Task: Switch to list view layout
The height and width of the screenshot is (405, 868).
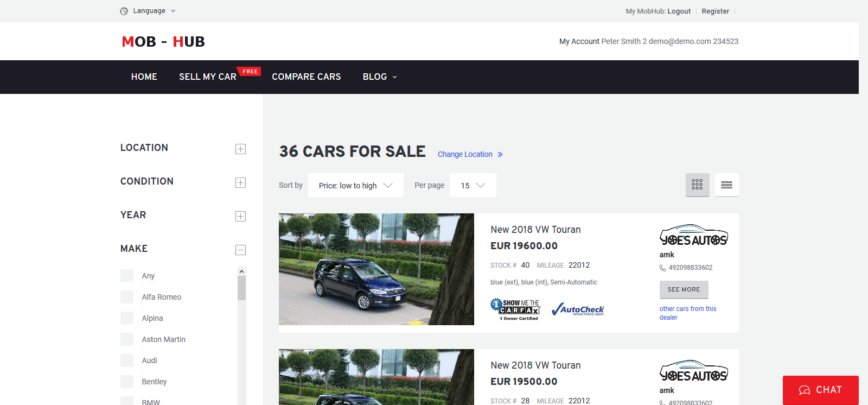Action: (726, 185)
